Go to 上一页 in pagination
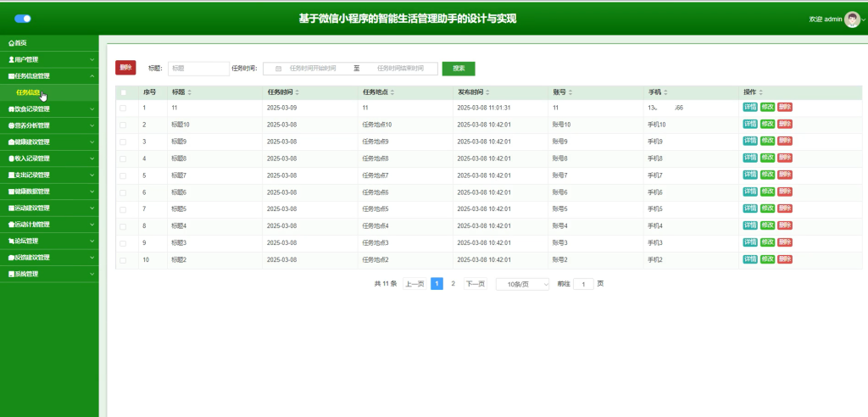The image size is (868, 417). tap(415, 284)
